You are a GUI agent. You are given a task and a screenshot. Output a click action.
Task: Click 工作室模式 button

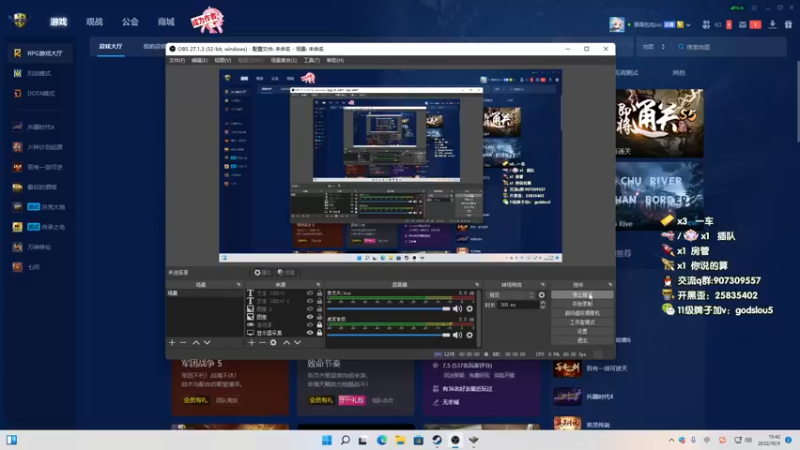pyautogui.click(x=582, y=322)
